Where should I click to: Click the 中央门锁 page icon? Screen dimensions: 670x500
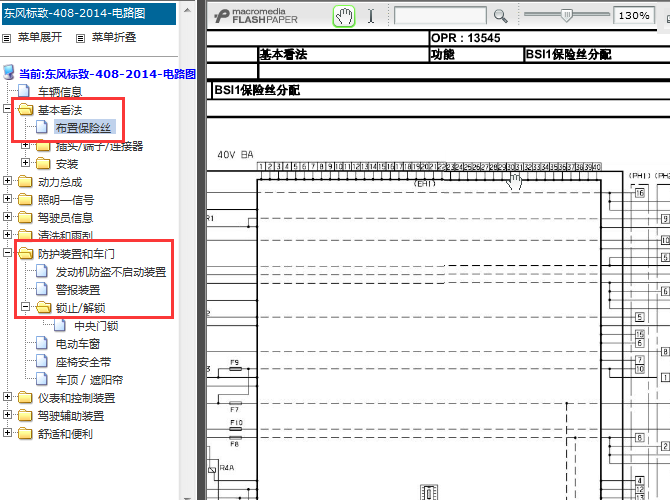[60, 325]
